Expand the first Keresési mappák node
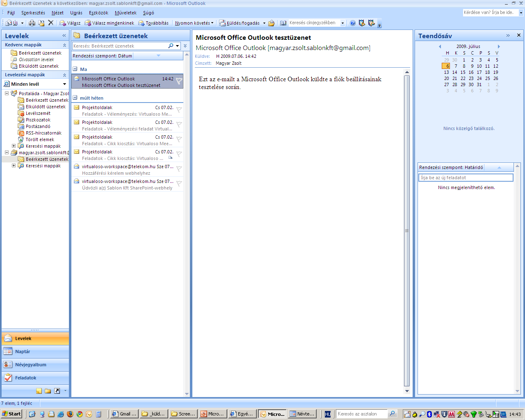525x420 pixels. [14, 146]
